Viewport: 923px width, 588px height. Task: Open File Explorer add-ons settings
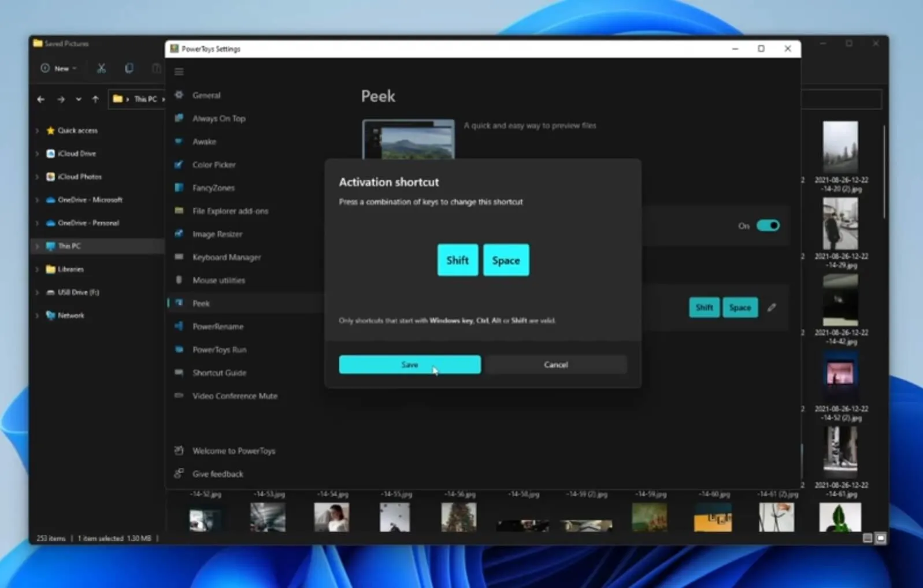click(231, 211)
